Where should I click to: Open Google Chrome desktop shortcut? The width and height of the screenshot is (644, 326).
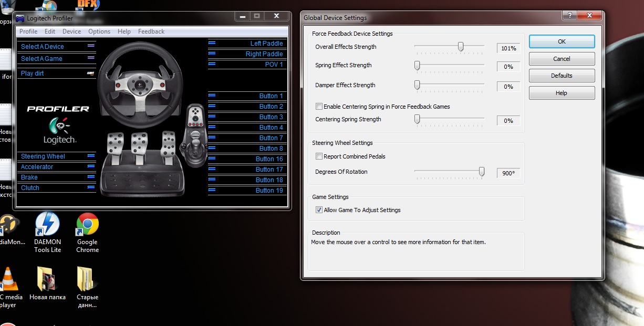(x=87, y=225)
